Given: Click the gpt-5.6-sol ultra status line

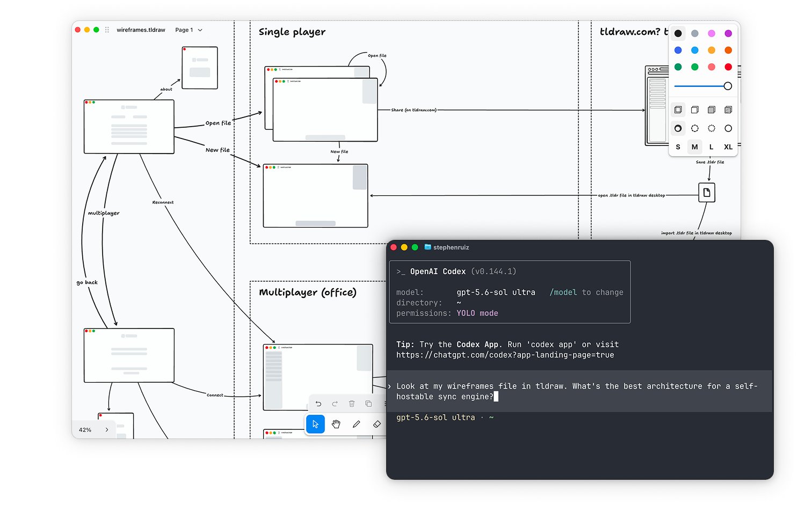Looking at the screenshot, I should coord(445,418).
